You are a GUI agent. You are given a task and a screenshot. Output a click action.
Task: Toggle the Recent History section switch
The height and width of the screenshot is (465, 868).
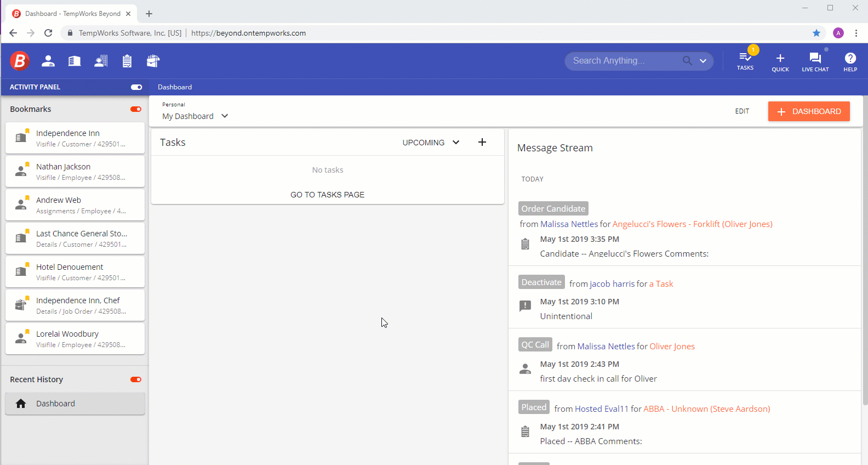(x=136, y=379)
